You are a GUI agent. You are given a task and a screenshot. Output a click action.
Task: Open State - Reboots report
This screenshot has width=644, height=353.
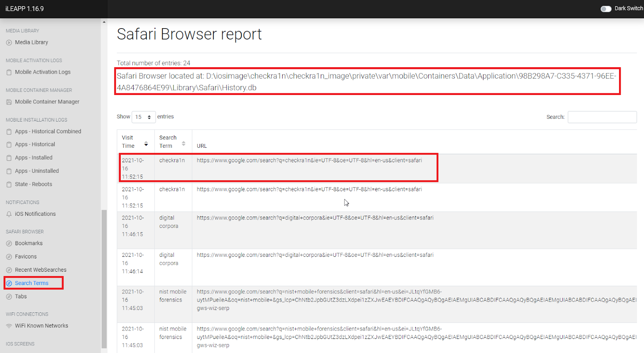point(33,184)
